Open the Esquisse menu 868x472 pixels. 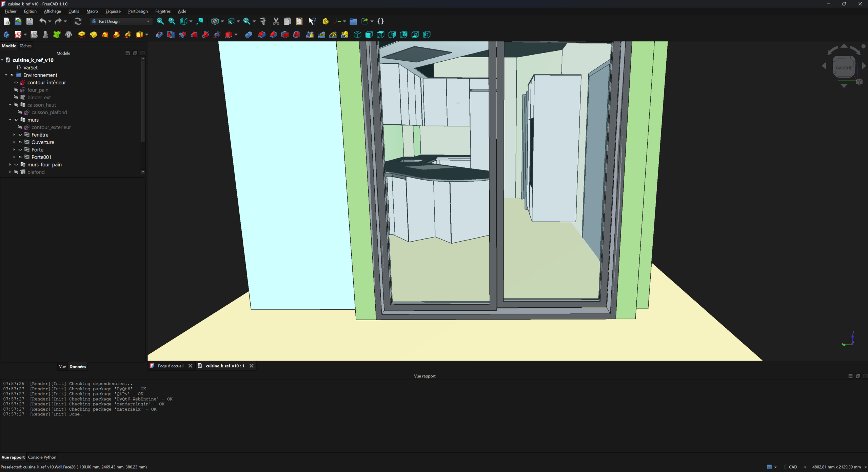[x=113, y=11]
